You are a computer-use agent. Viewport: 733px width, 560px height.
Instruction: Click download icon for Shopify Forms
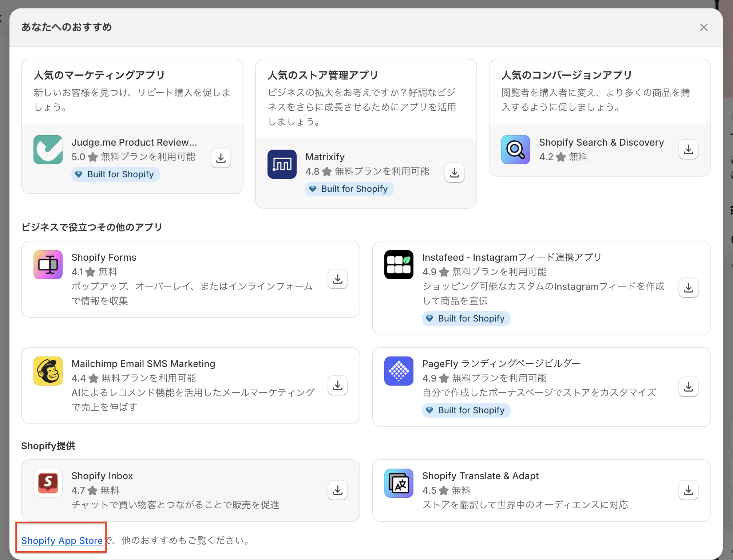338,279
